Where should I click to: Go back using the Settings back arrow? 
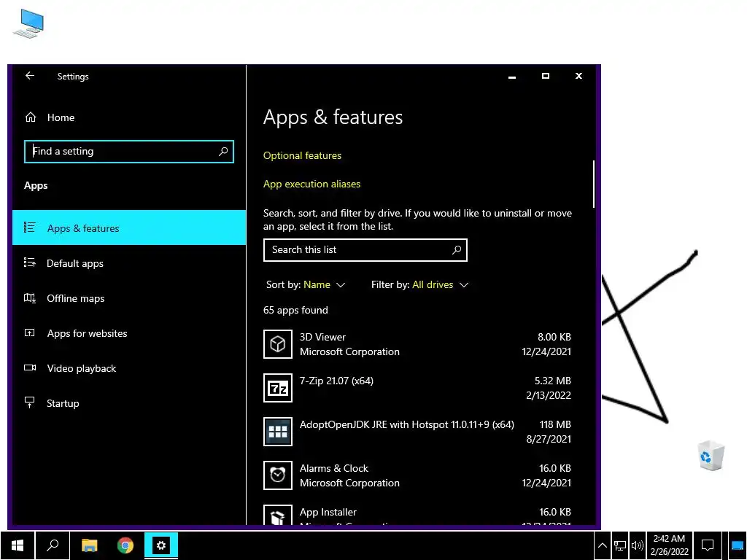[29, 76]
